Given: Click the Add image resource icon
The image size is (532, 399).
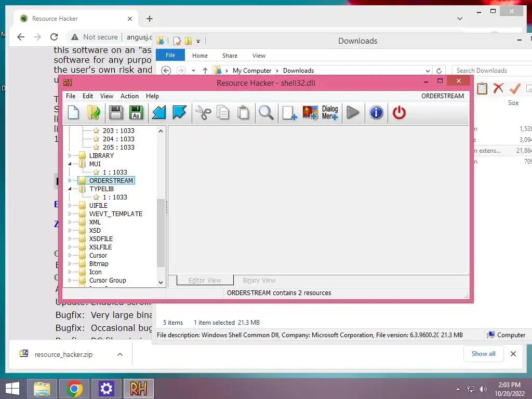Looking at the screenshot, I should point(310,113).
